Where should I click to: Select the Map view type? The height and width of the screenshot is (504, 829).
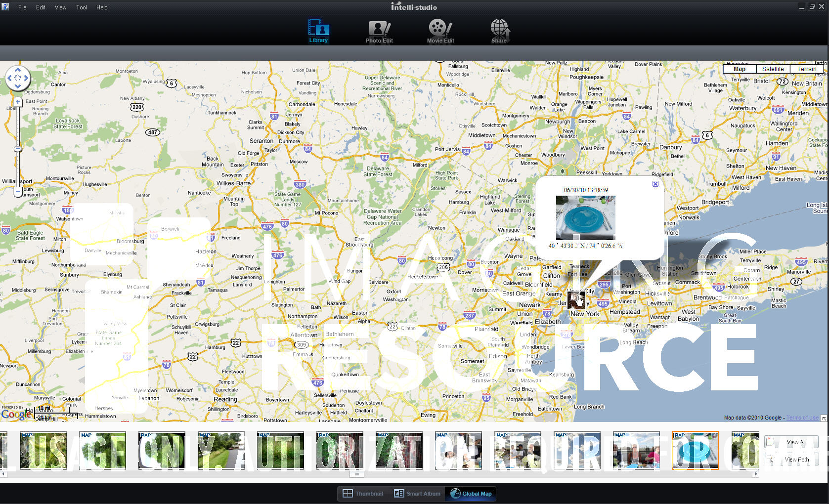point(740,69)
